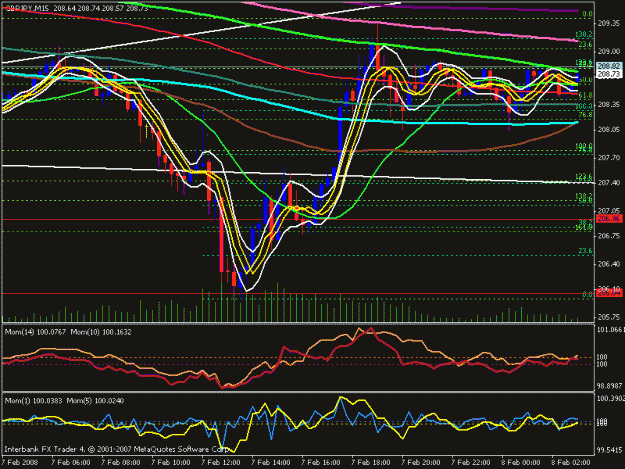Click the 7 Feb 18:00 time label
Viewport: 625px width, 469px height.
[371, 462]
